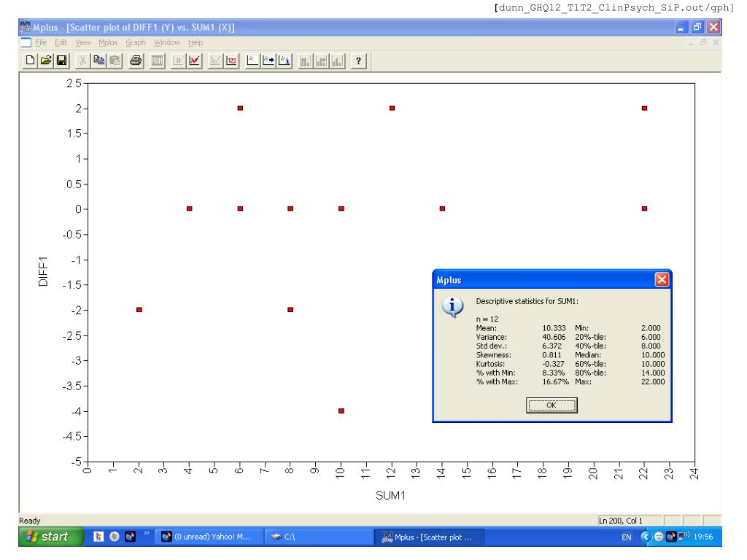Image resolution: width=747 pixels, height=560 pixels.
Task: Open the Help menu
Action: point(196,42)
